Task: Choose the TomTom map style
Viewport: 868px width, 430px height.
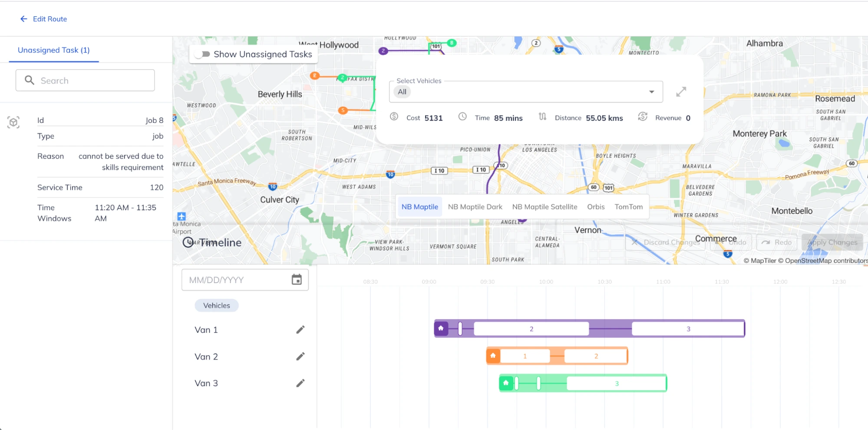Action: pos(628,207)
